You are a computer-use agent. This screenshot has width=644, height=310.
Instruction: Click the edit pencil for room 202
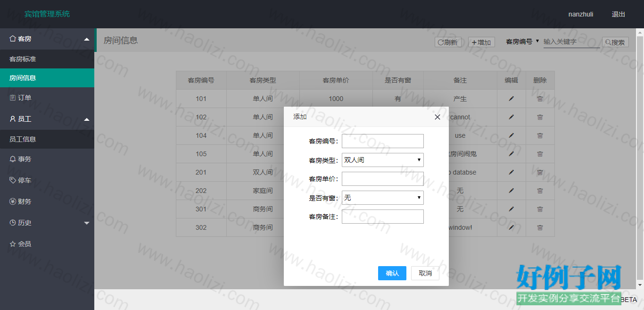(x=512, y=191)
